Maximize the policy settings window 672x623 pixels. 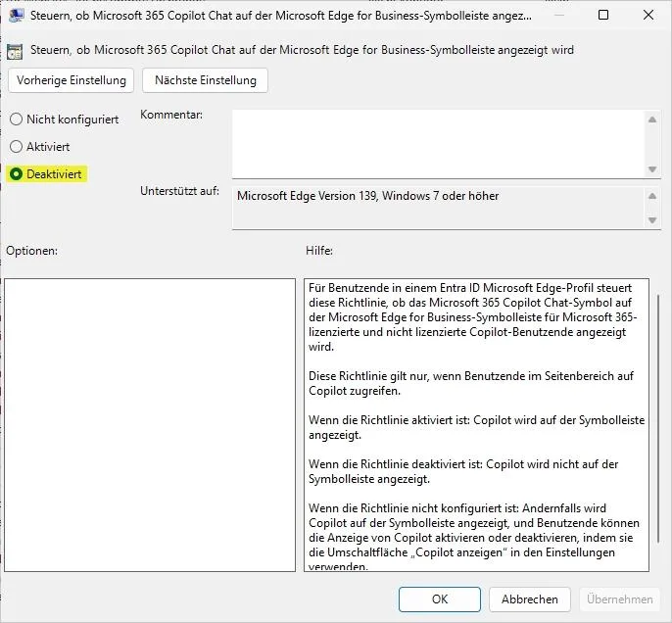[603, 16]
